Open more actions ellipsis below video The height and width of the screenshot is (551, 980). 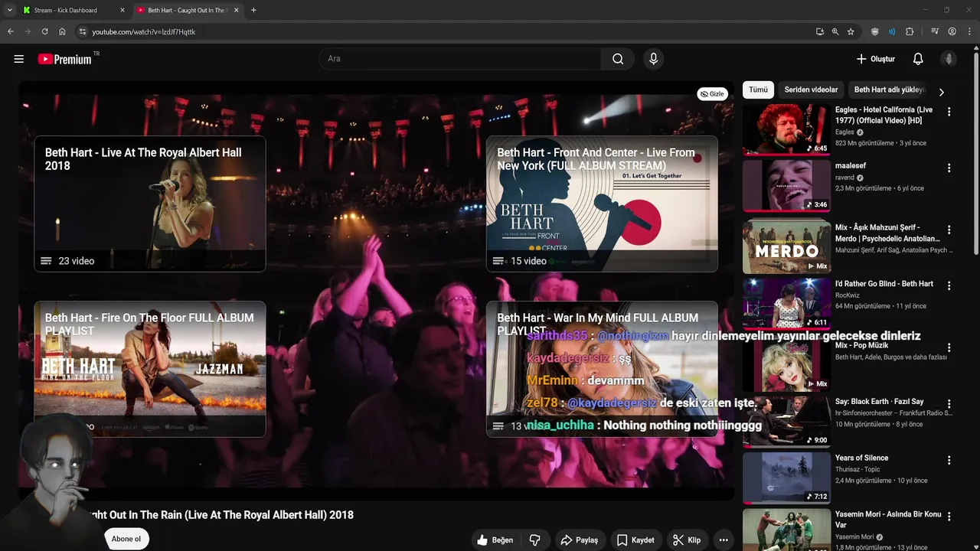(x=724, y=540)
